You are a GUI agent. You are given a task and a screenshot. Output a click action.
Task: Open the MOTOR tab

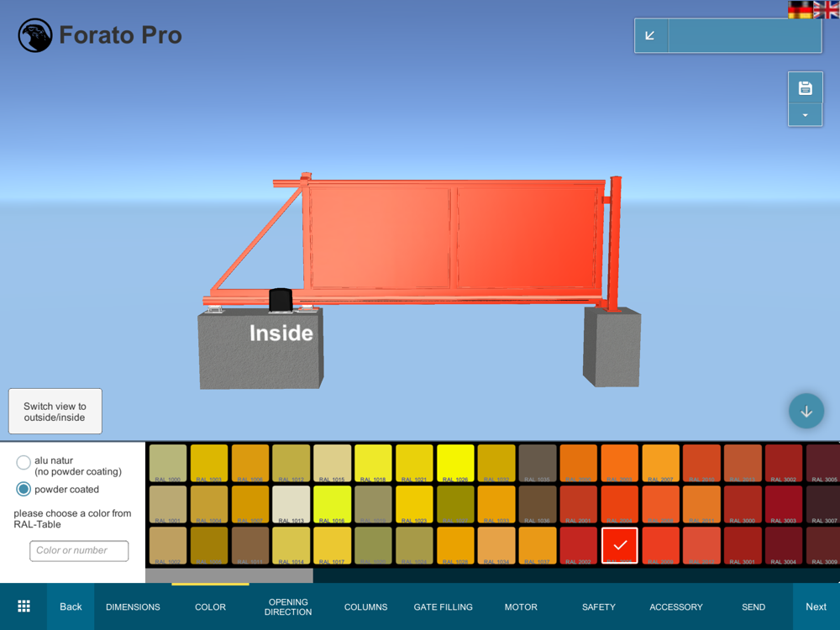pyautogui.click(x=521, y=607)
